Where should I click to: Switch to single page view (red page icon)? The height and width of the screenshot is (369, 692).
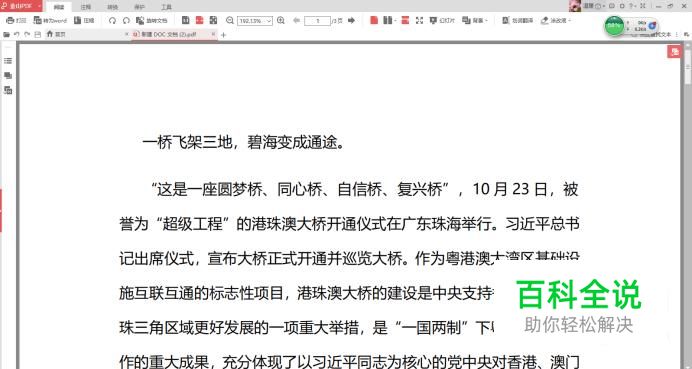[374, 20]
